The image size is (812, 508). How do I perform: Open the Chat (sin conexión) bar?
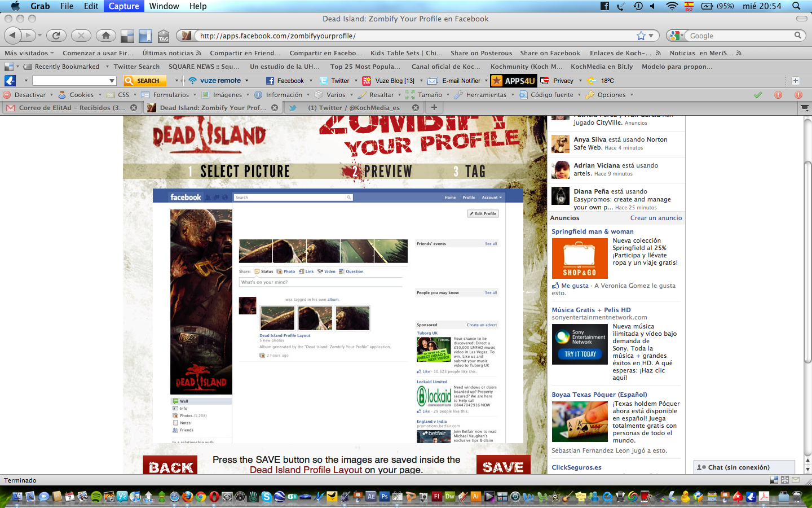[x=744, y=467]
